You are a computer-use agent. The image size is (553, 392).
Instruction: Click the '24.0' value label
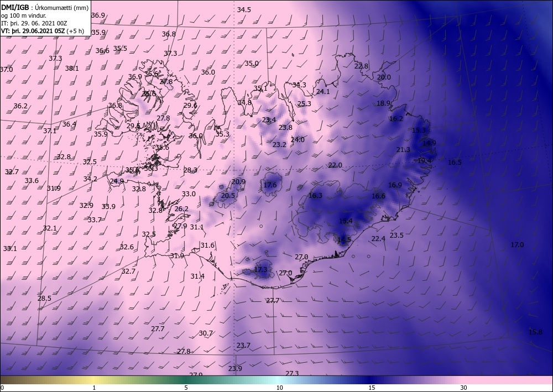[x=298, y=139]
